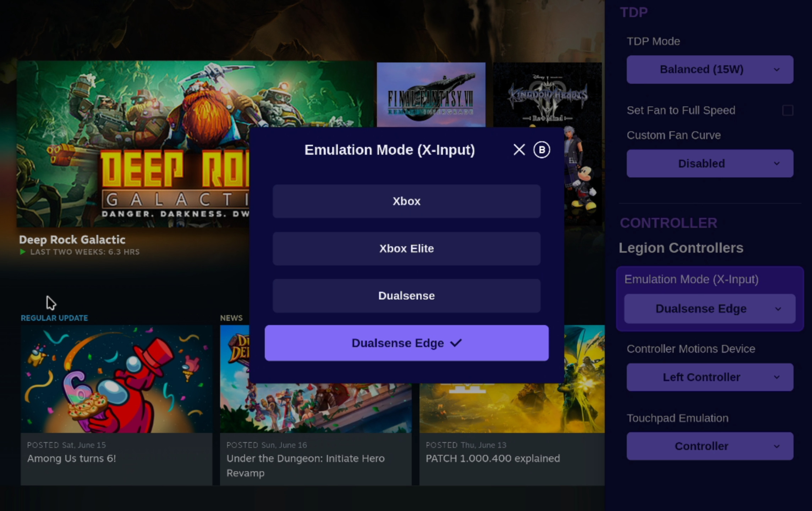
Task: Click the POSTED Thu, June 13 date
Action: [466, 445]
